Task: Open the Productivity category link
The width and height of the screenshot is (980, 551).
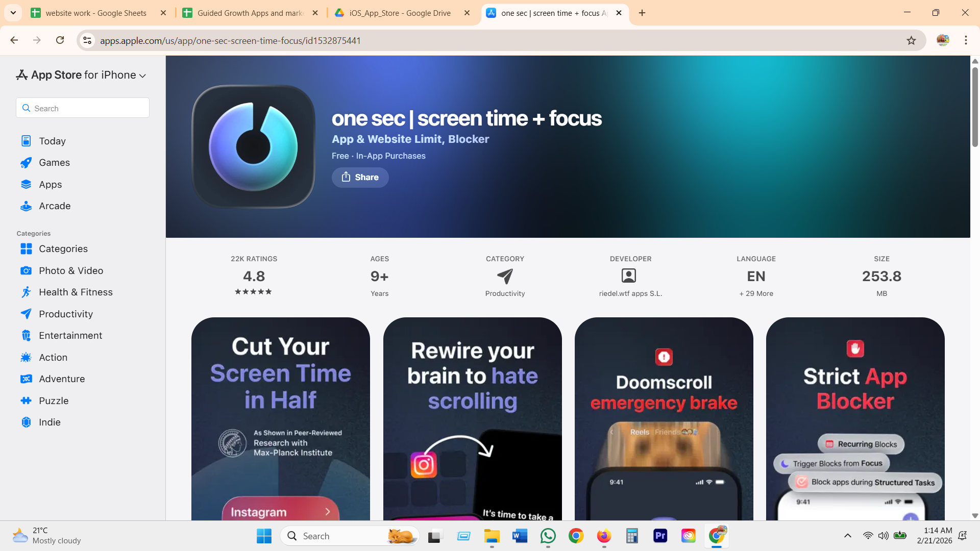Action: pos(505,293)
